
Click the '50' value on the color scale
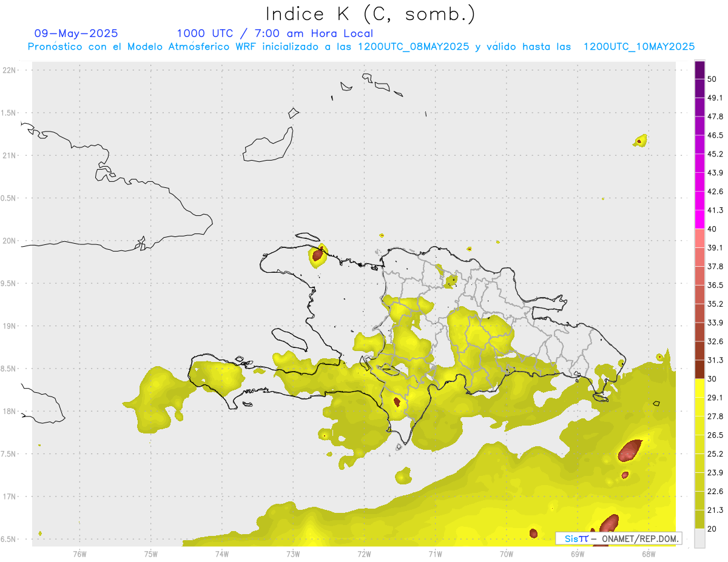712,79
